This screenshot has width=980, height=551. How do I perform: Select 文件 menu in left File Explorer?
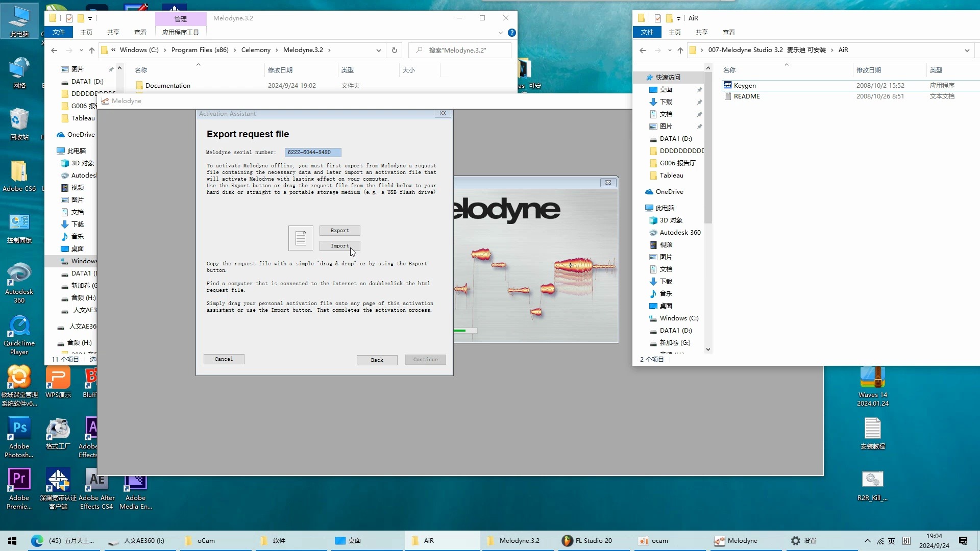click(x=60, y=32)
